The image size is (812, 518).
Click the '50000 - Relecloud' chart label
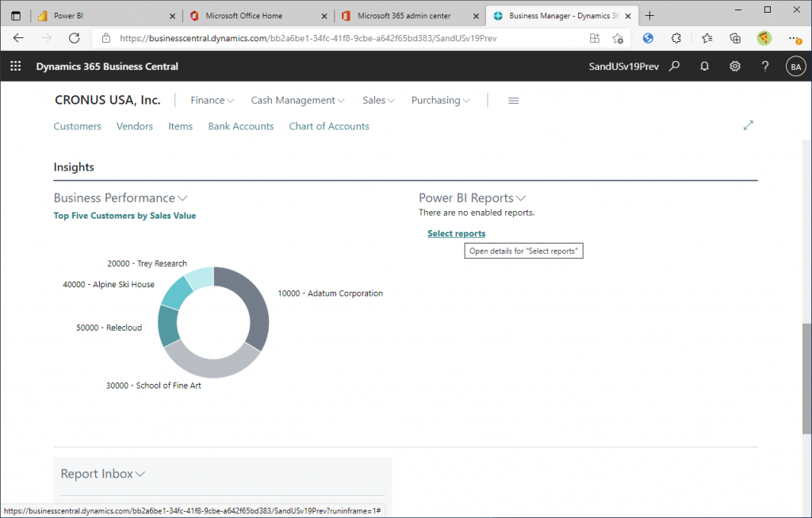[x=109, y=328]
